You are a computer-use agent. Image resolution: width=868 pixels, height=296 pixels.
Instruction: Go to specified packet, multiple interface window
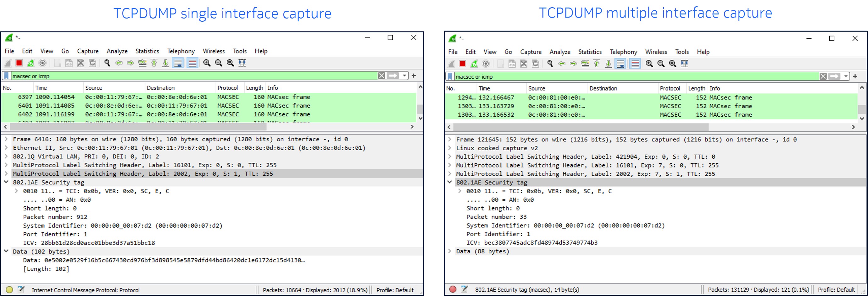[585, 64]
